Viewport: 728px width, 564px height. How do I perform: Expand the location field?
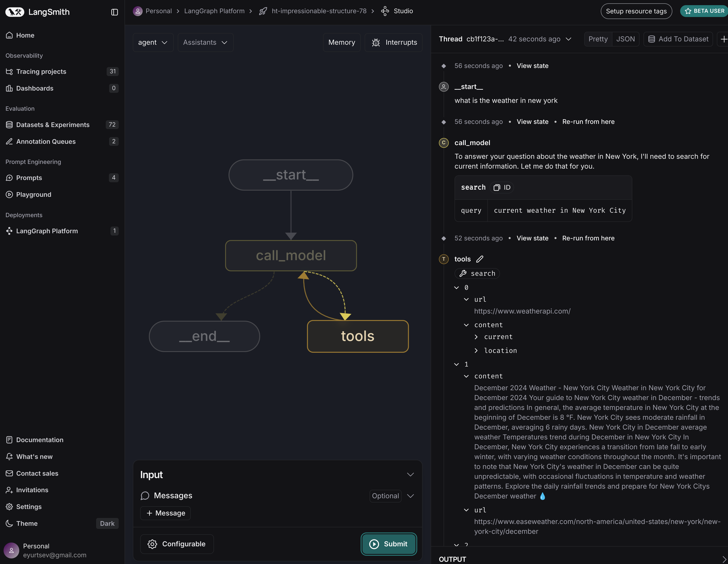coord(476,350)
